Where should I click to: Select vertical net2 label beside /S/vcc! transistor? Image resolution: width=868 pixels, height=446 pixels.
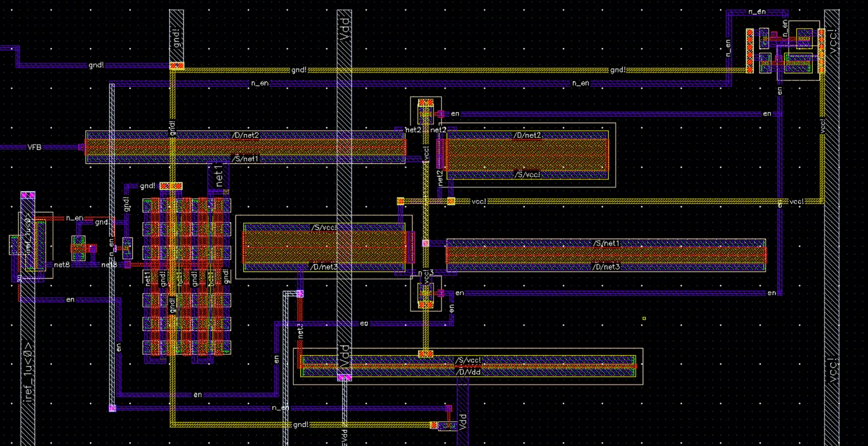[x=440, y=179]
